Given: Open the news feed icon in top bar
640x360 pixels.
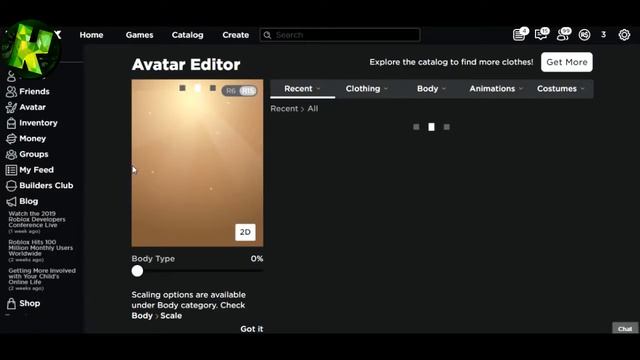Looking at the screenshot, I should tap(519, 35).
